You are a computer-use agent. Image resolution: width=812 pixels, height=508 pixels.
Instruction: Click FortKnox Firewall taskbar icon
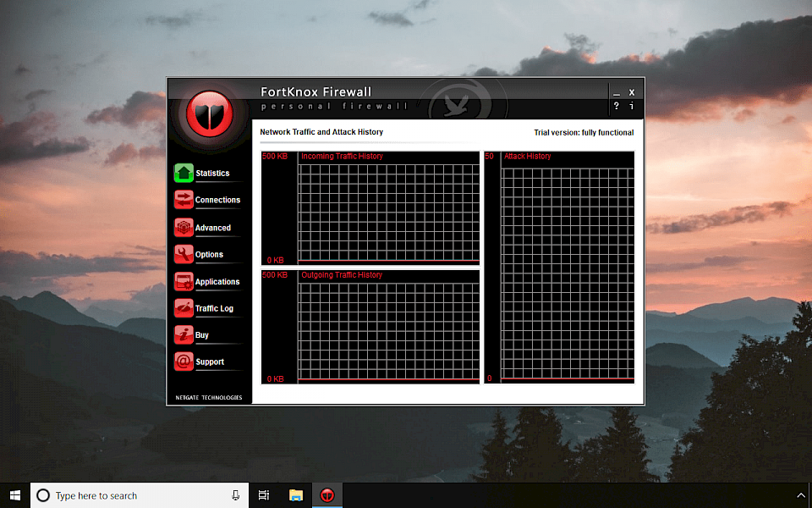tap(326, 495)
